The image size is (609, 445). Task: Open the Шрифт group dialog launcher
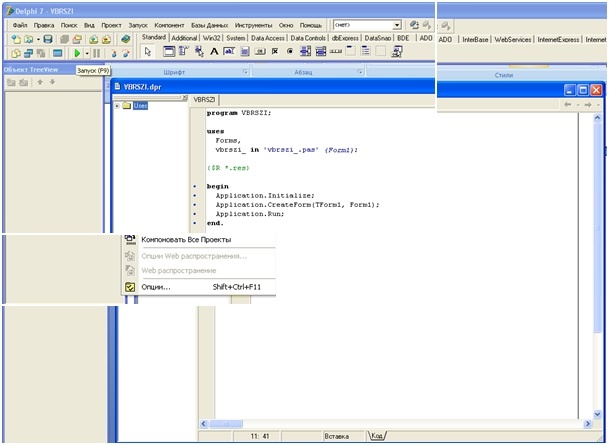245,72
